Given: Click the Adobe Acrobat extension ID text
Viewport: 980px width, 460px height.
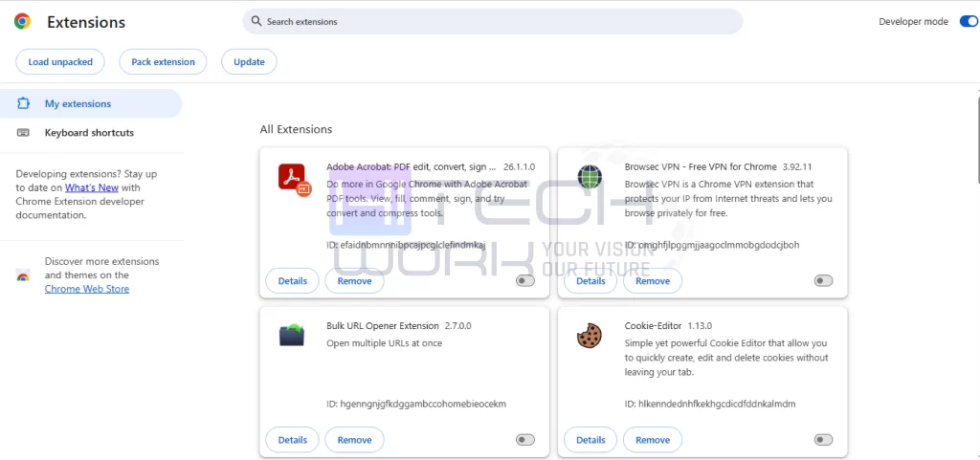Looking at the screenshot, I should (x=406, y=245).
